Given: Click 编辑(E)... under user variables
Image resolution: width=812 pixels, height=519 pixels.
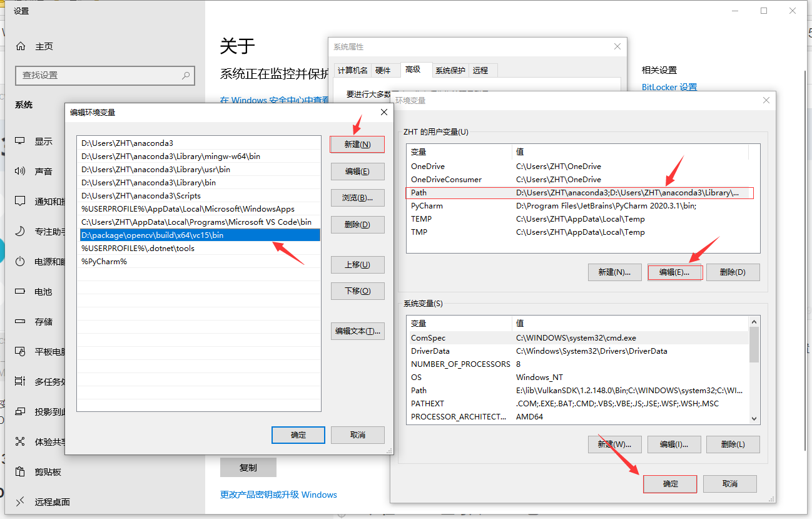Looking at the screenshot, I should [674, 272].
